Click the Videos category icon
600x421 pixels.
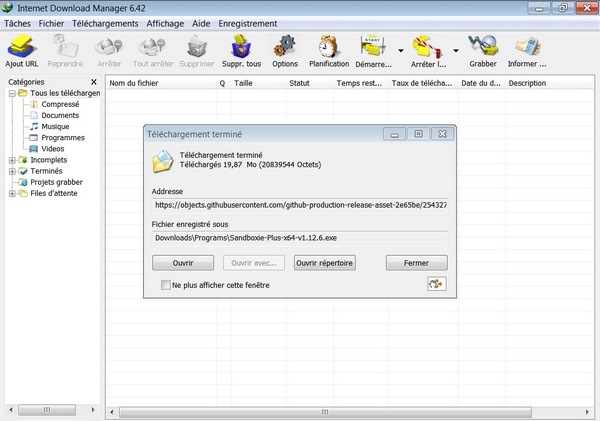tap(34, 148)
